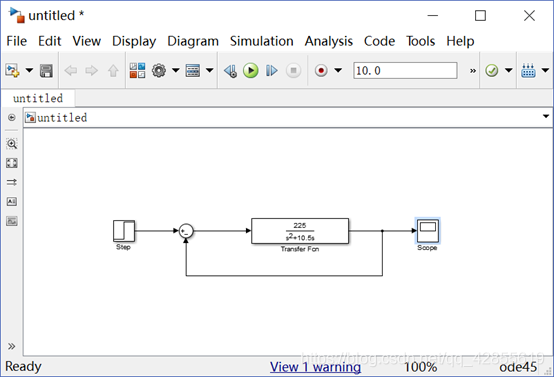Image resolution: width=554 pixels, height=377 pixels.
Task: Open the File menu
Action: tap(17, 41)
